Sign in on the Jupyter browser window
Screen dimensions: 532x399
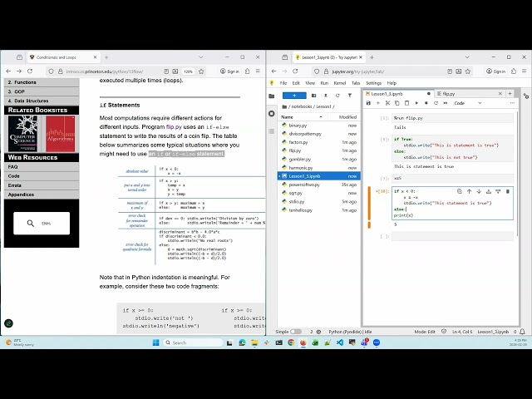tap(495, 71)
